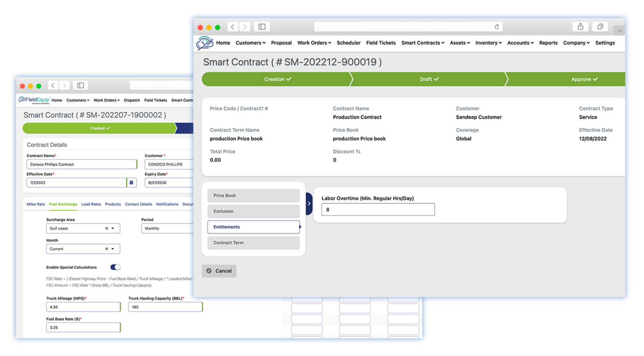Viewport: 644px width, 356px height.
Task: Expand the Smart Contracts navigation dropdown
Action: coord(422,42)
